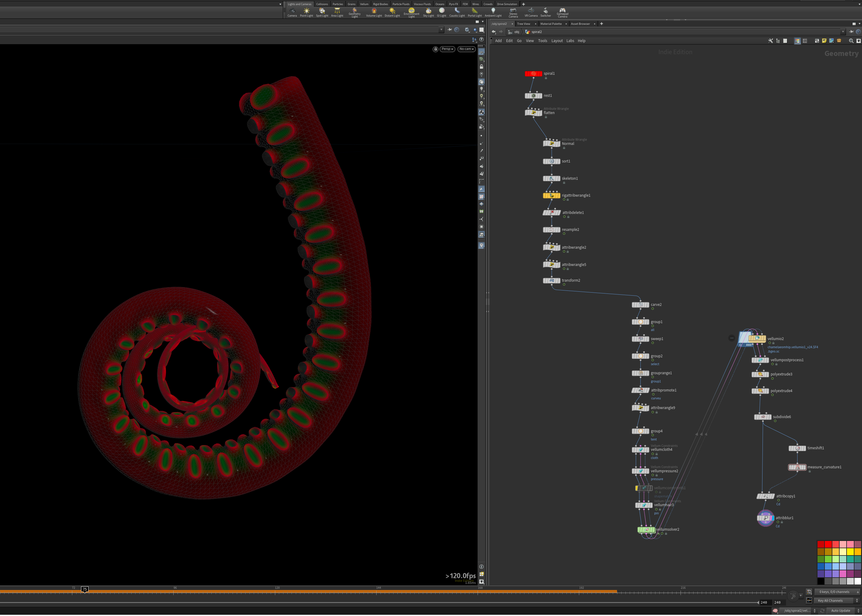Viewport: 862px width, 616px height.
Task: Expand the 0 keys channels list
Action: [837, 592]
